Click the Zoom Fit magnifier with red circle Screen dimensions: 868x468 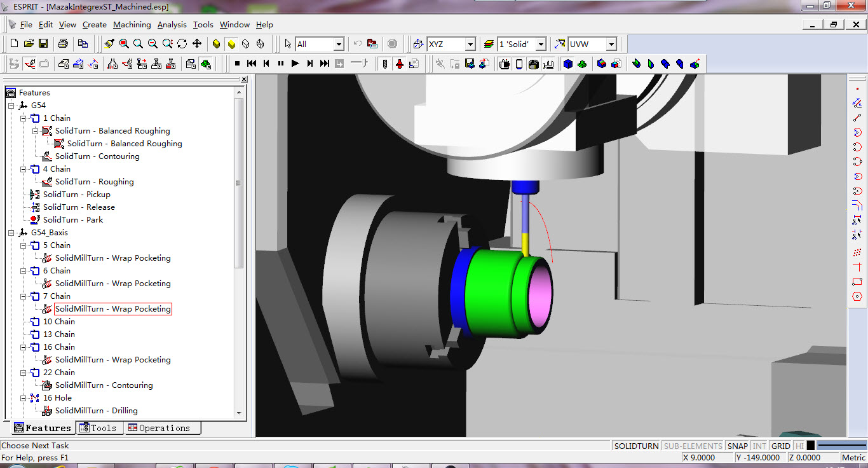pos(124,44)
